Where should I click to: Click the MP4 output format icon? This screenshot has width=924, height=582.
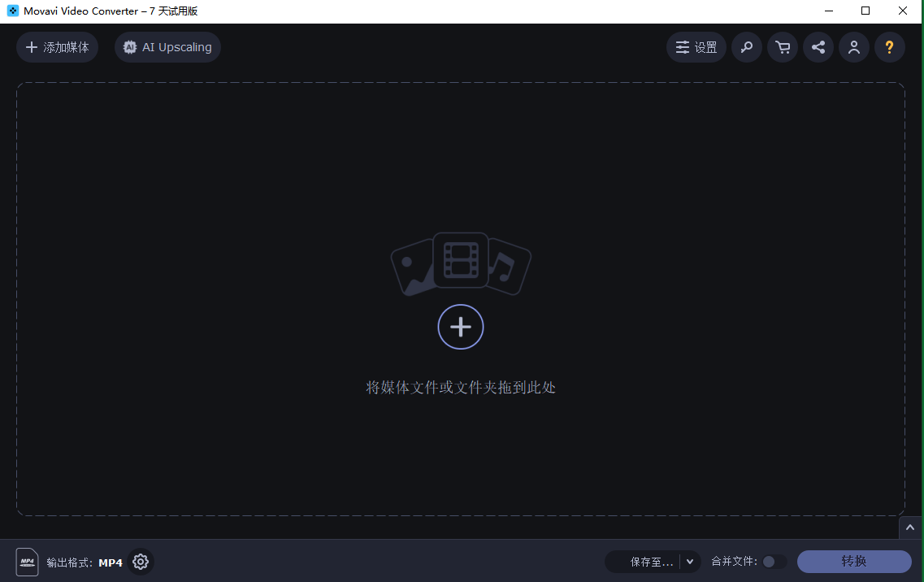tap(27, 562)
